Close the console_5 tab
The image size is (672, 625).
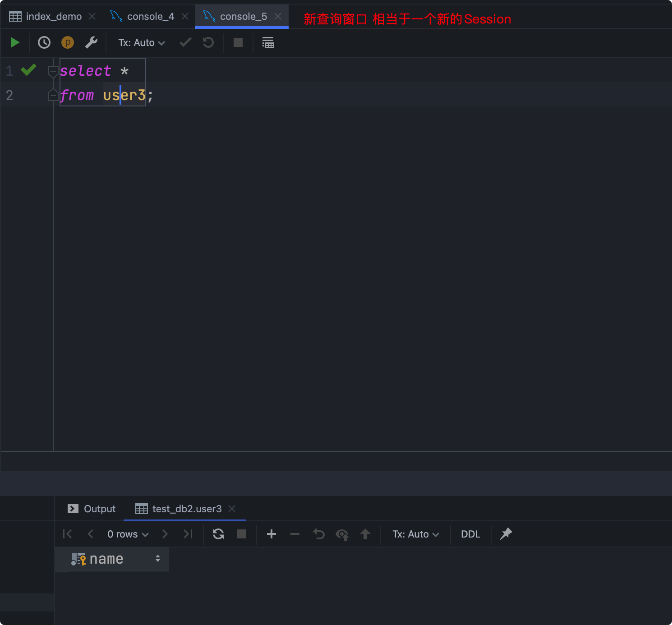pos(278,16)
